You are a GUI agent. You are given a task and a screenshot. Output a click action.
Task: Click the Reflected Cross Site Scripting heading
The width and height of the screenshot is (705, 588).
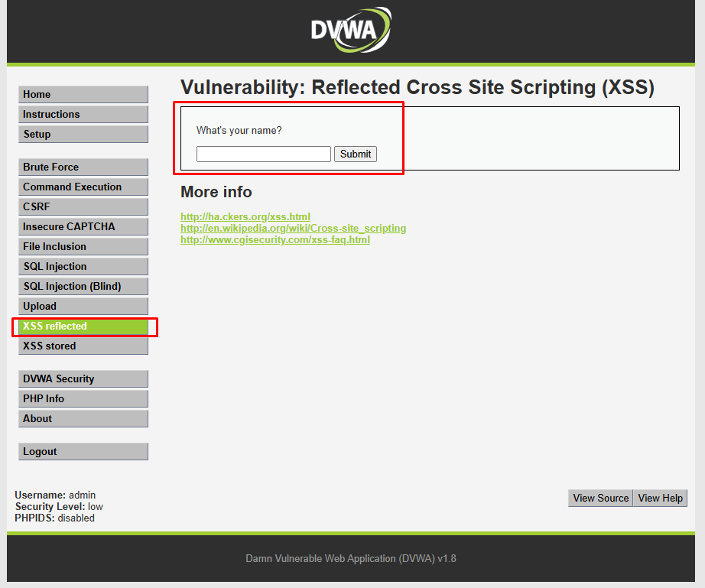417,87
